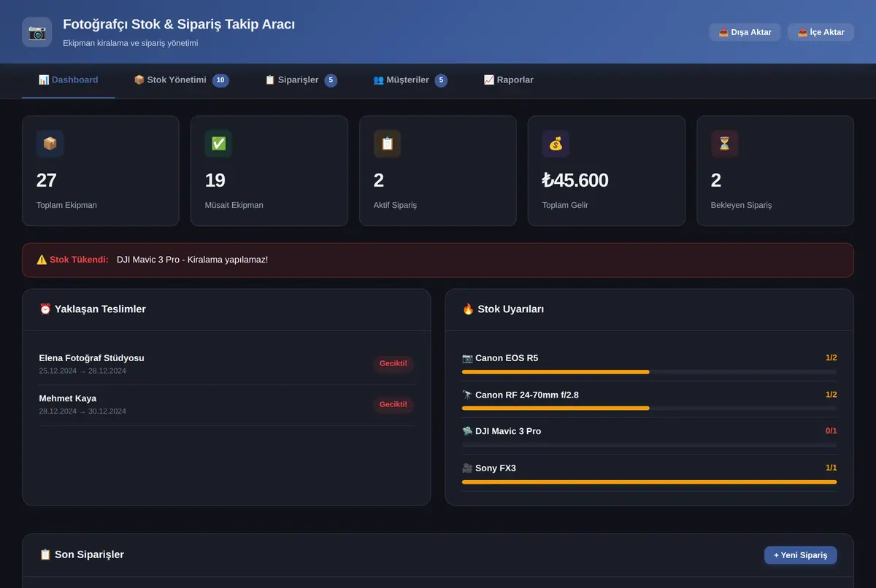
Task: Click the Elena Fotoğraf Stüdyosu delivery name
Action: click(91, 358)
